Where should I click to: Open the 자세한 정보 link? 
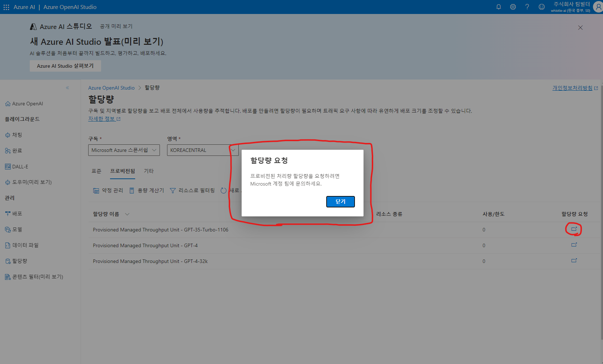pyautogui.click(x=104, y=119)
